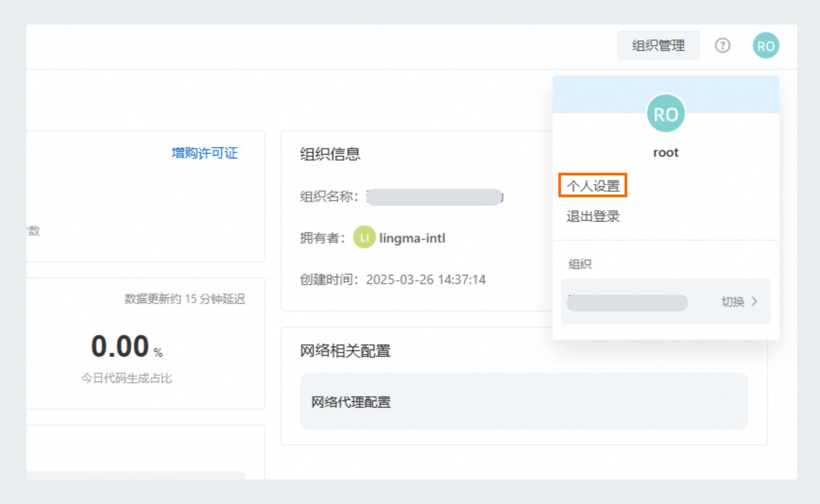
Task: Click the blurred organization name in switch row
Action: coord(627,302)
